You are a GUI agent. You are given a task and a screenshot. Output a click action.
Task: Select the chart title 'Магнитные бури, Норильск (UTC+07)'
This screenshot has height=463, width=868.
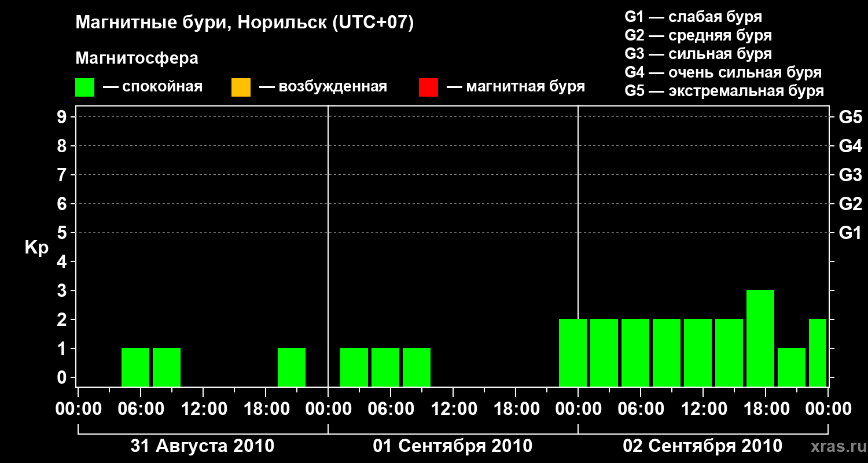coord(245,23)
